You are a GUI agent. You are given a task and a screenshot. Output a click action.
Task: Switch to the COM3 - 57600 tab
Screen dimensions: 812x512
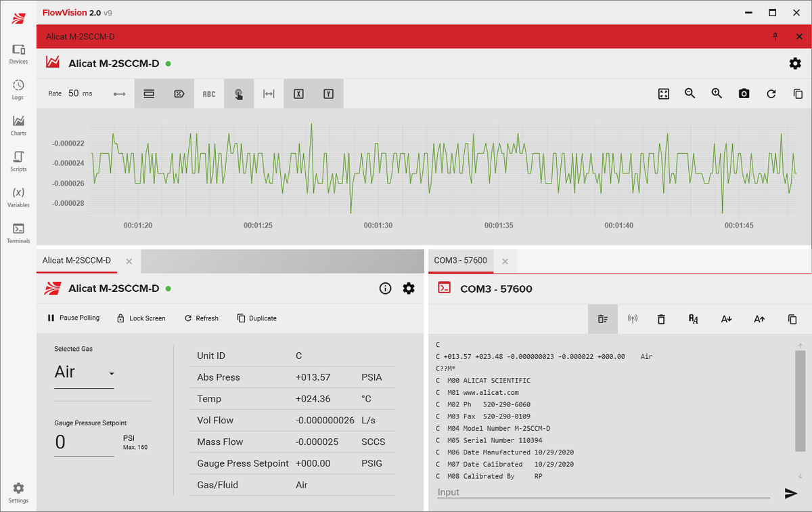pos(460,261)
